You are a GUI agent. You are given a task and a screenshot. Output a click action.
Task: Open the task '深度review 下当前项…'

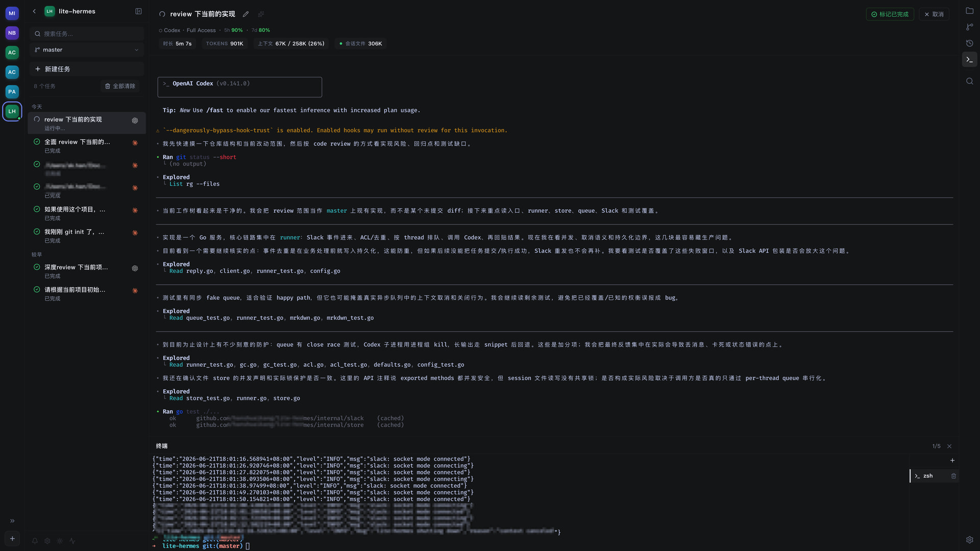click(87, 271)
